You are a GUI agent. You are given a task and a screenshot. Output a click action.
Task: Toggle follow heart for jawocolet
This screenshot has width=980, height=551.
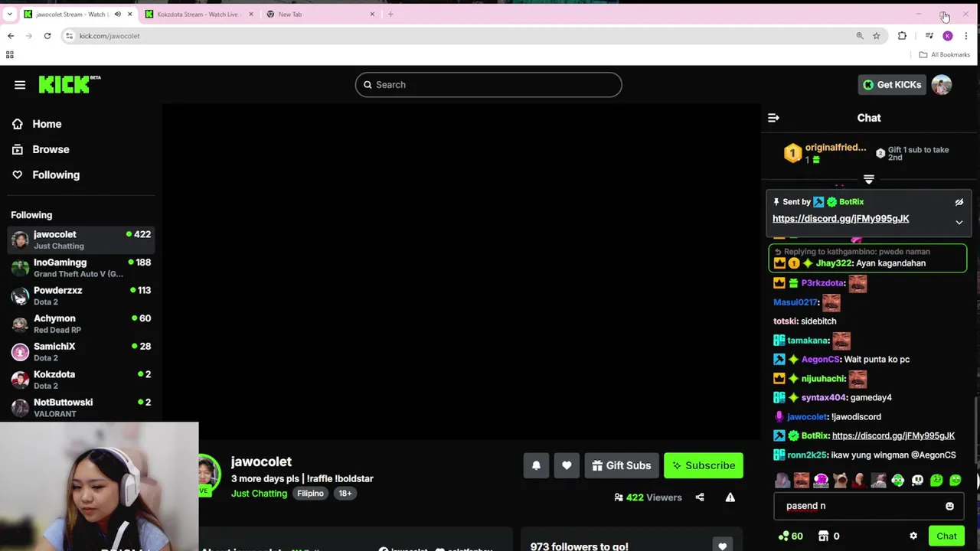(x=567, y=465)
